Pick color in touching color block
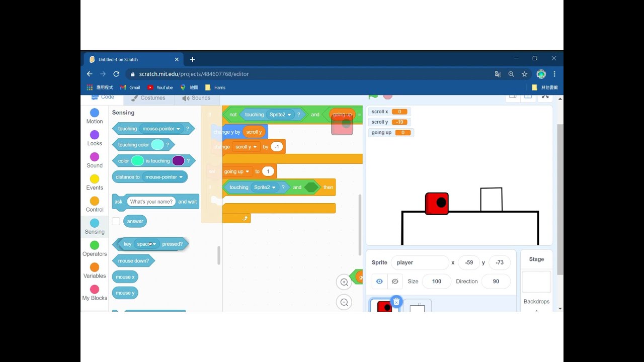 [157, 145]
